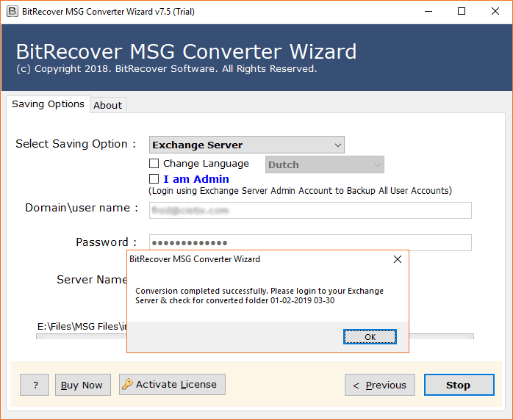Close the conversion completed dialog with X

click(398, 259)
